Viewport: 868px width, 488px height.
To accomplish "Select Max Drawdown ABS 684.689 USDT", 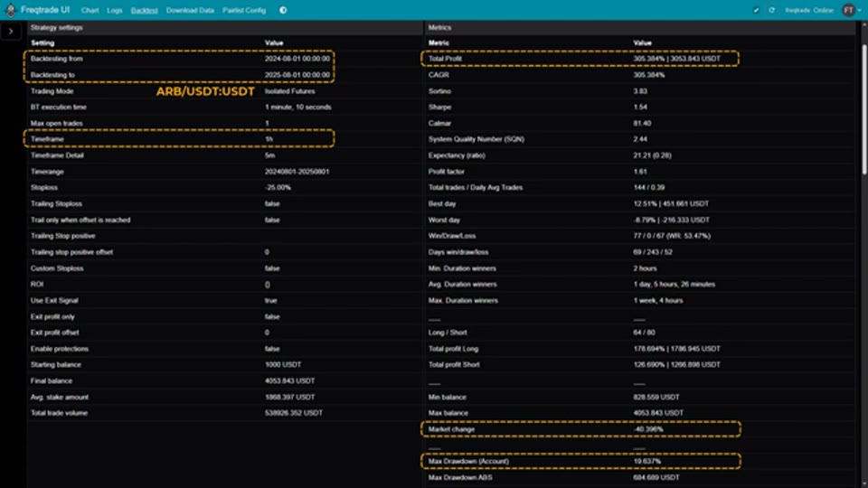I will (656, 477).
